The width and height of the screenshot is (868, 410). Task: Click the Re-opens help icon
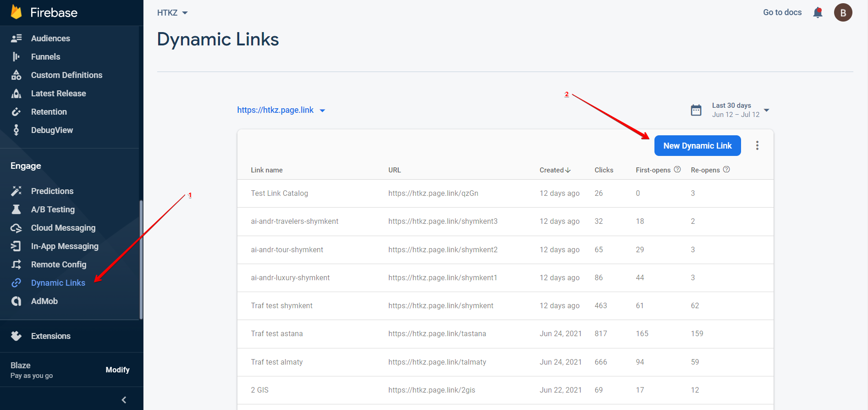tap(726, 170)
